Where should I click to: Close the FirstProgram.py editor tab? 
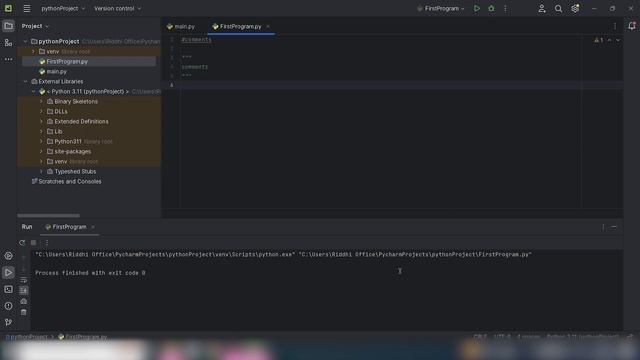click(x=268, y=27)
